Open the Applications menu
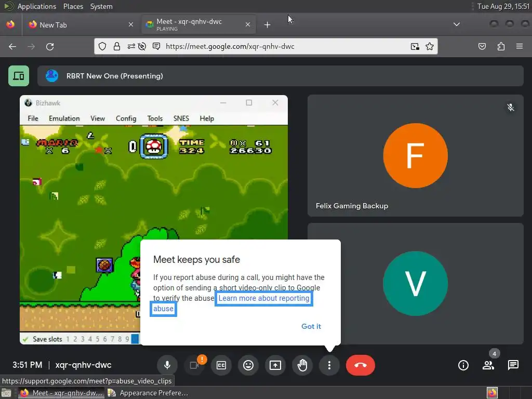532x399 pixels. coord(37,6)
